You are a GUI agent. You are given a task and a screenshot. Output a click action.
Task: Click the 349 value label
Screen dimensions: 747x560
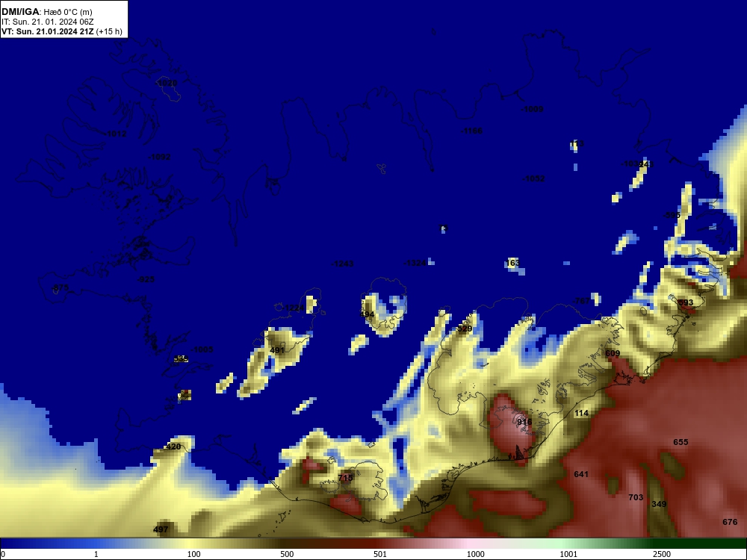[x=659, y=504]
